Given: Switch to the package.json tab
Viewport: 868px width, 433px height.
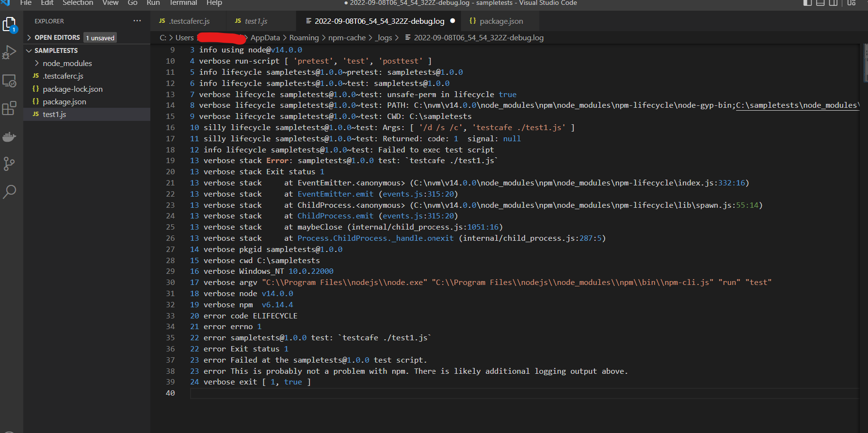Looking at the screenshot, I should [500, 21].
